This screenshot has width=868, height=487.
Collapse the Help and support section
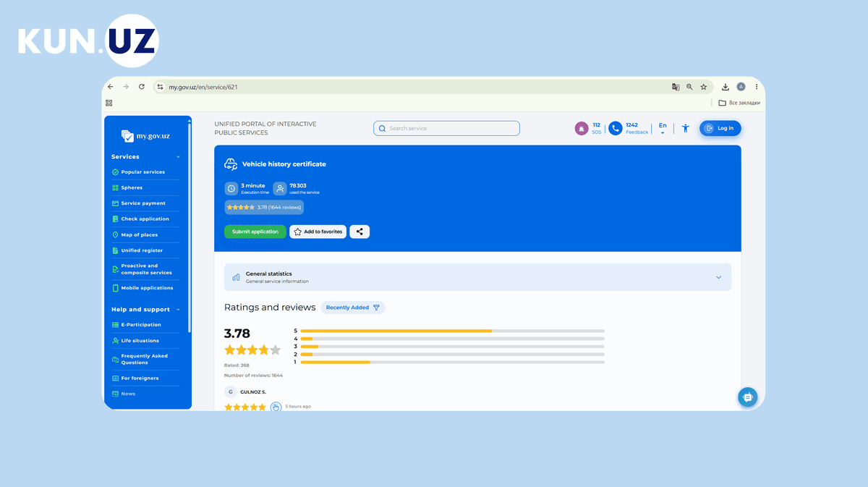click(x=178, y=310)
